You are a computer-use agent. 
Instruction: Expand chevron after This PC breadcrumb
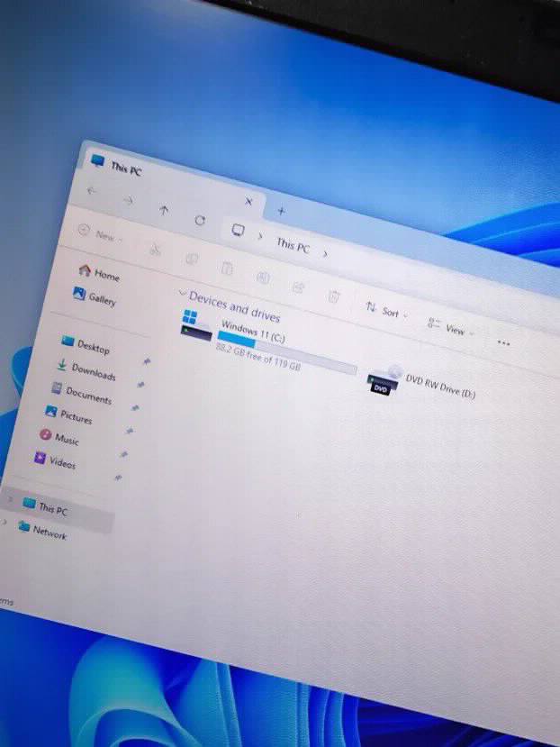[x=325, y=254]
